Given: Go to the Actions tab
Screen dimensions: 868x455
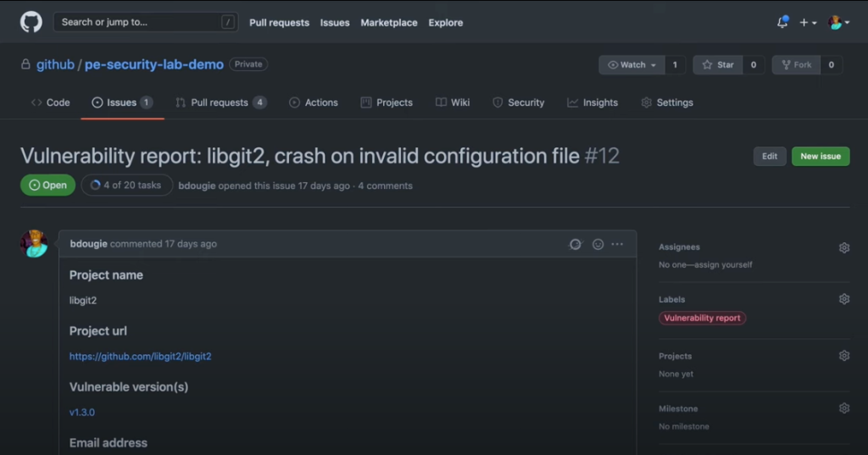Looking at the screenshot, I should [x=314, y=103].
